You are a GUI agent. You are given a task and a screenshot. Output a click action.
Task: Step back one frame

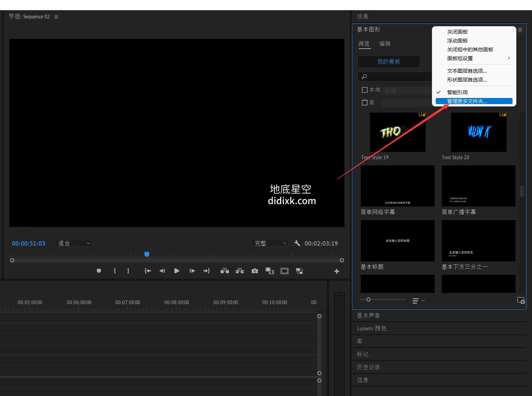pyautogui.click(x=162, y=271)
